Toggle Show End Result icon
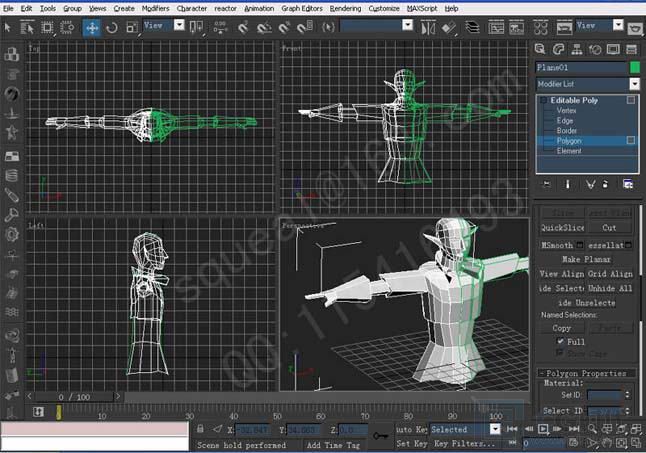This screenshot has height=453, width=646. (x=568, y=184)
